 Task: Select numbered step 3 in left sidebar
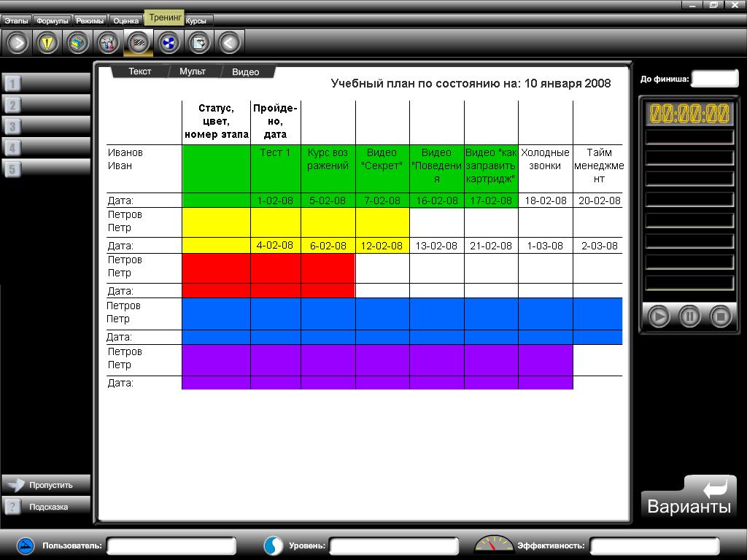45,126
